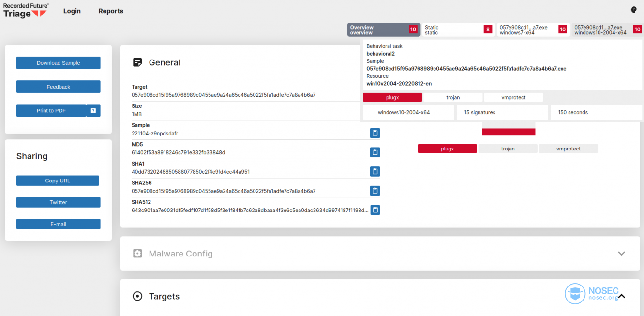The height and width of the screenshot is (316, 644).
Task: Click the score 10 badge on Overview tab
Action: click(x=413, y=30)
